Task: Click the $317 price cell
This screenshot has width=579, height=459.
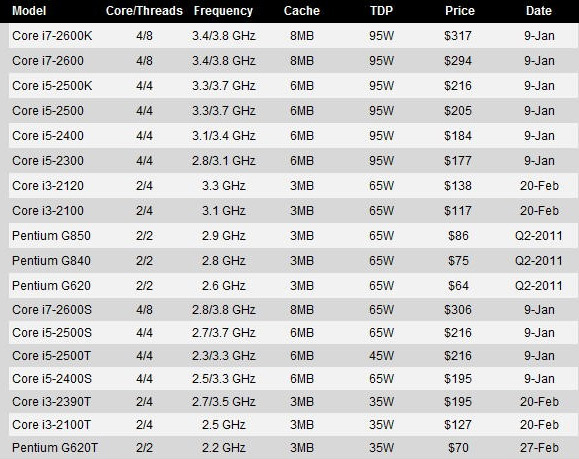Action: pos(458,36)
